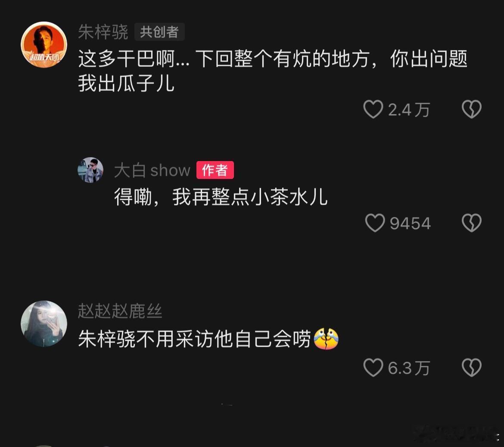Like 朱梓骁's comment with 2.4万 likes
The image size is (504, 447).
pos(373,109)
